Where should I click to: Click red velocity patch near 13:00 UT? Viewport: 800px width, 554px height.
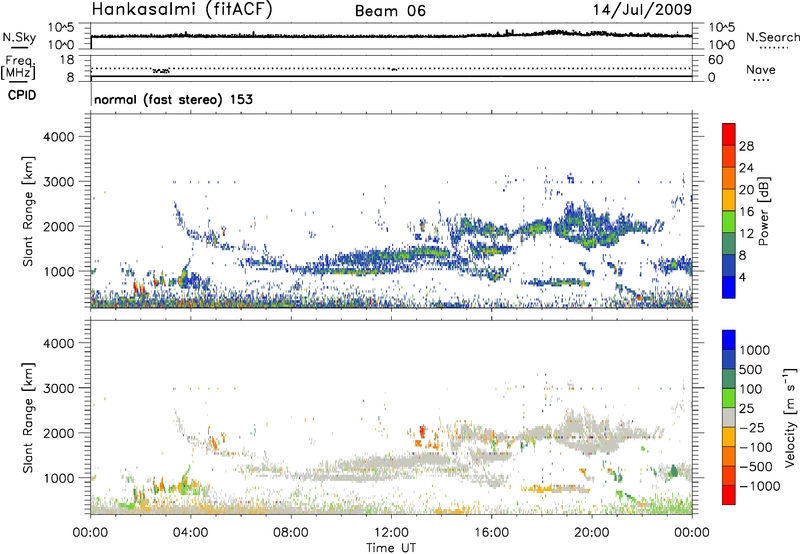(x=422, y=431)
